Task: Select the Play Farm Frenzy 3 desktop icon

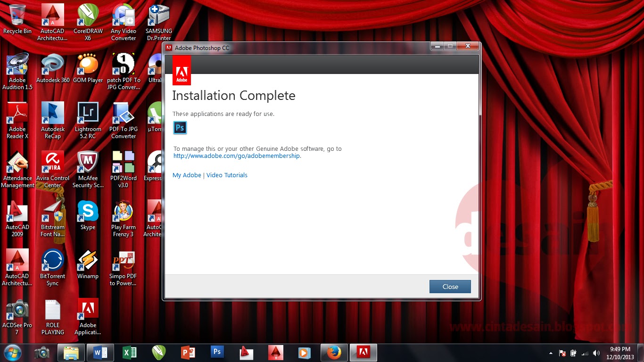Action: tap(124, 218)
